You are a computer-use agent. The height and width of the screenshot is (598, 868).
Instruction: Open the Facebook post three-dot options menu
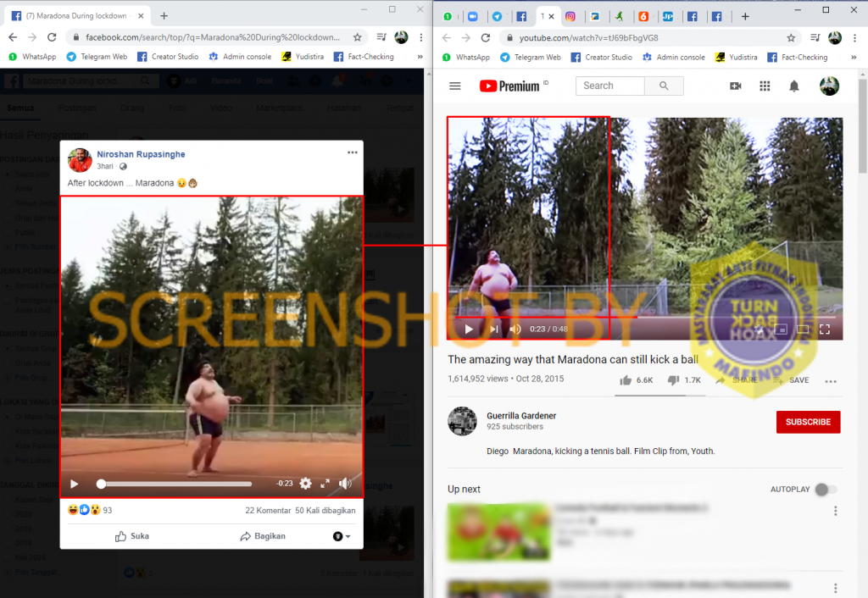(352, 152)
